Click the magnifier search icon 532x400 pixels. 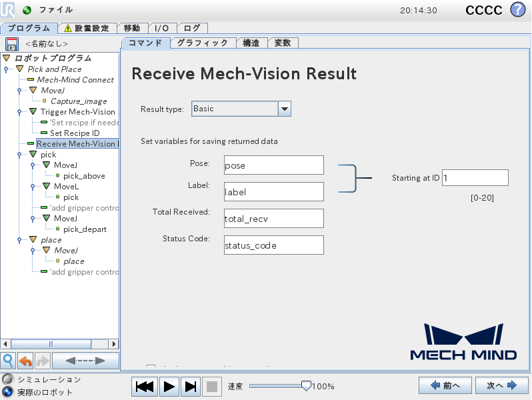point(8,361)
